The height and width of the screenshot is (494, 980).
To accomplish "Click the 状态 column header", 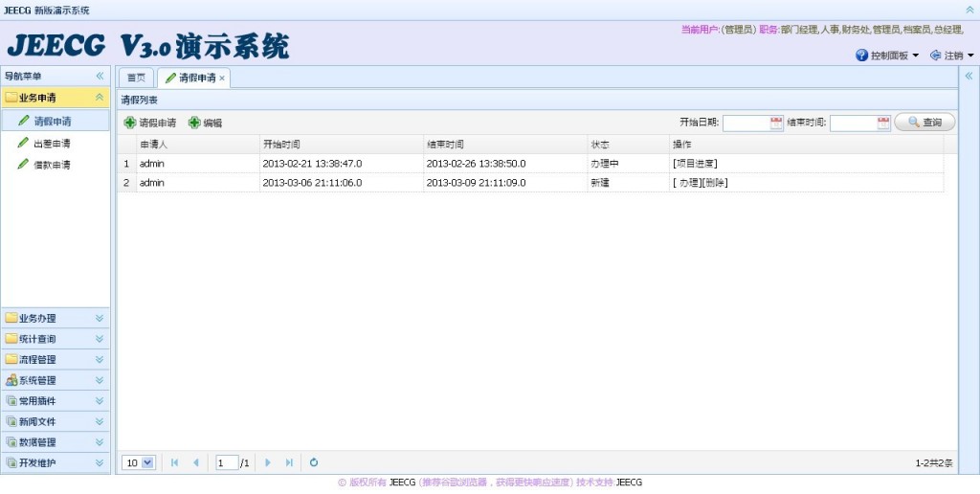I will (x=628, y=144).
